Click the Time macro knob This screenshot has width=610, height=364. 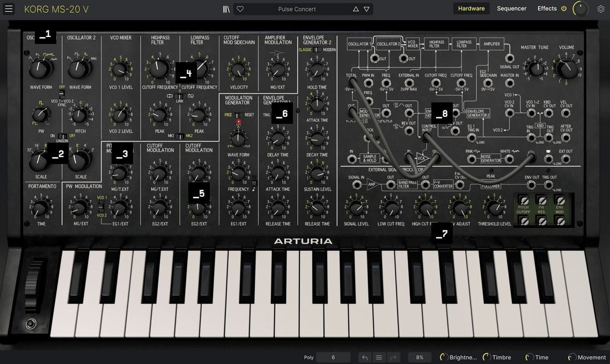(x=529, y=358)
